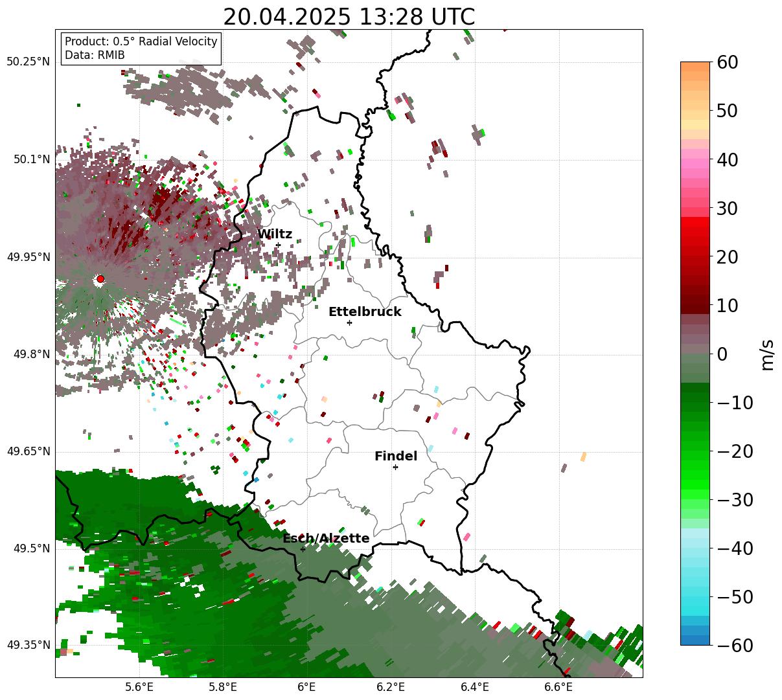Click the 49.35°N latitude label
Screen dimensions: 782x700
(29, 645)
